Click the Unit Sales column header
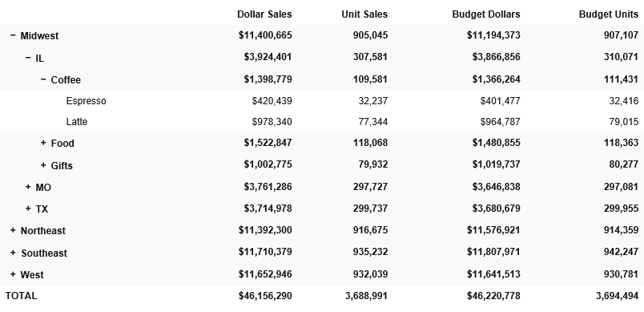644x312 pixels. 364,14
